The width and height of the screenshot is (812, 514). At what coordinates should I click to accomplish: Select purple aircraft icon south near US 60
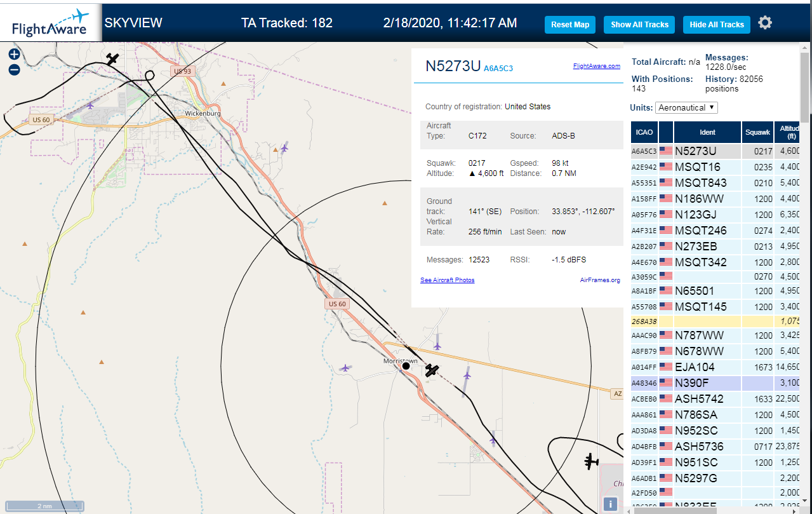[x=493, y=440]
